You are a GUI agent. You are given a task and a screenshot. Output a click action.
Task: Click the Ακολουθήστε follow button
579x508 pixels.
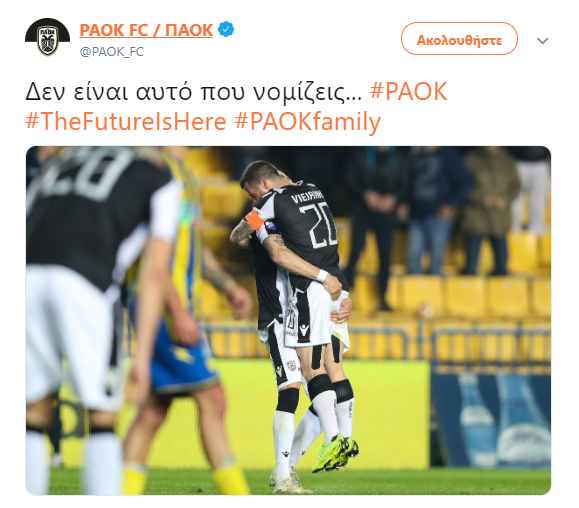click(x=459, y=38)
